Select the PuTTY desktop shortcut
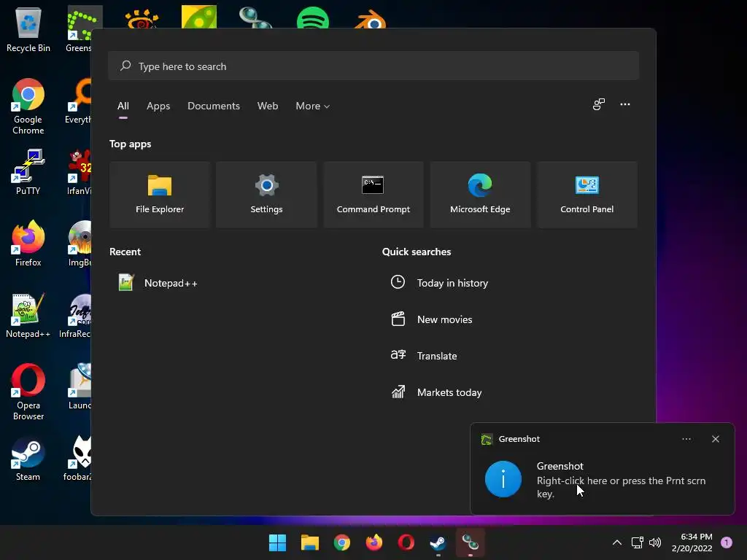Screen dimensions: 747x560 [x=28, y=172]
